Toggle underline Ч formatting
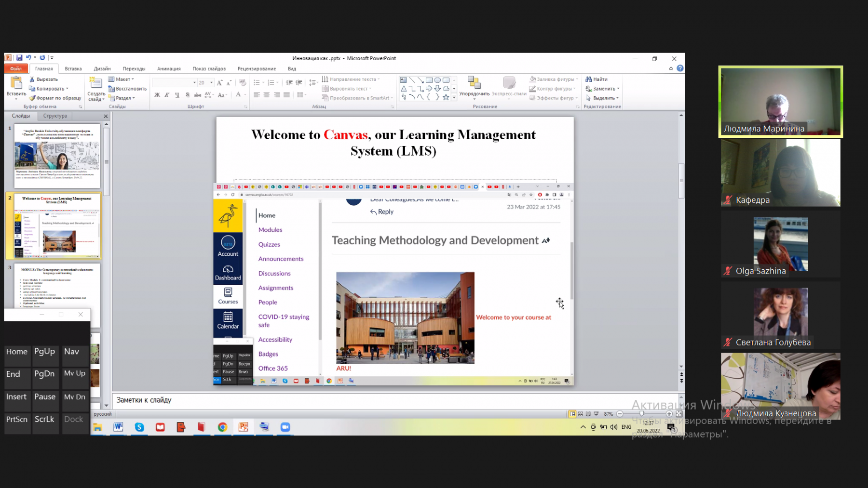This screenshot has height=488, width=868. [177, 95]
